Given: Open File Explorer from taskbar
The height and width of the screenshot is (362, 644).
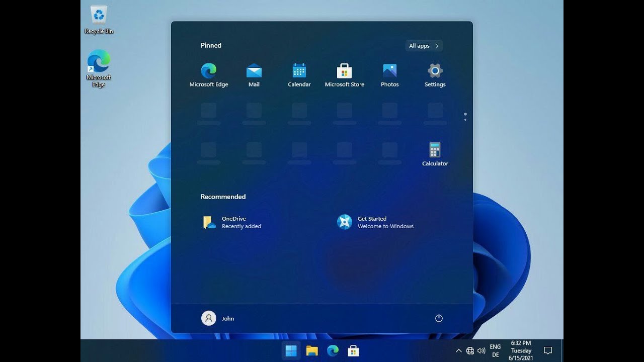Looking at the screenshot, I should 312,350.
